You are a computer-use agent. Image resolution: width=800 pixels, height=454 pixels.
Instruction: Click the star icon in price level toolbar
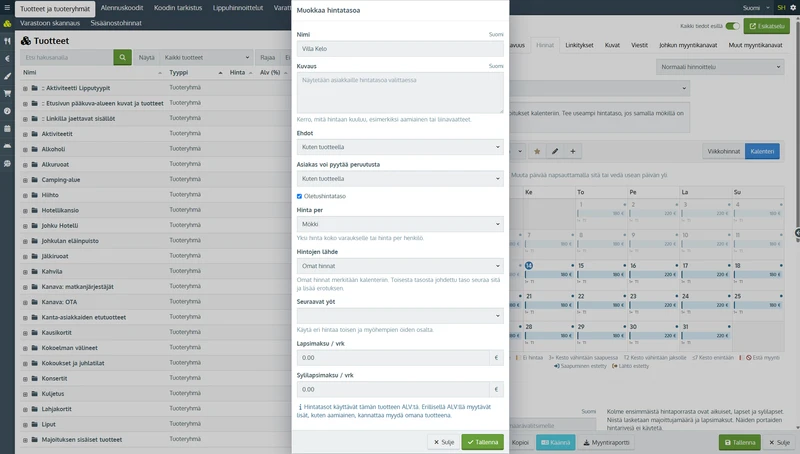[x=537, y=152]
